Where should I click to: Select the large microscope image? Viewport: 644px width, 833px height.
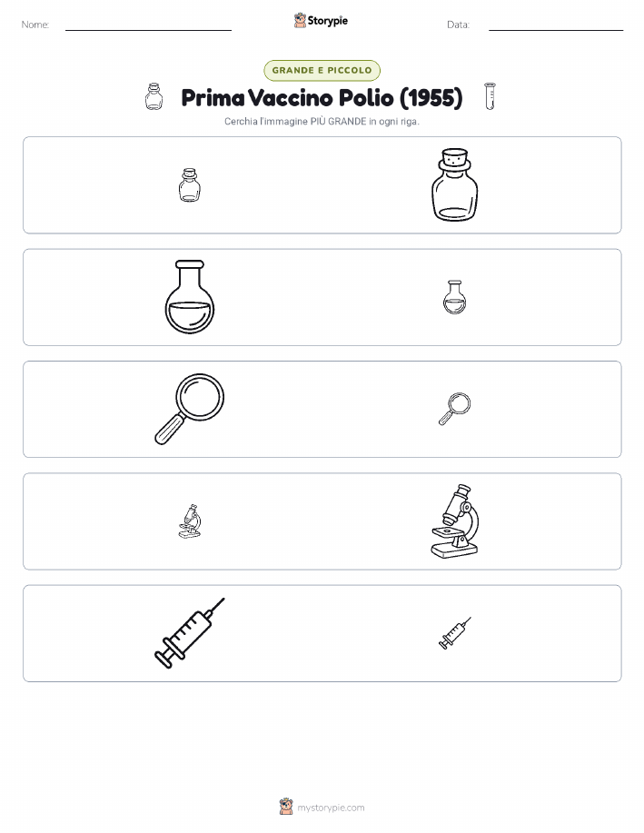point(454,521)
